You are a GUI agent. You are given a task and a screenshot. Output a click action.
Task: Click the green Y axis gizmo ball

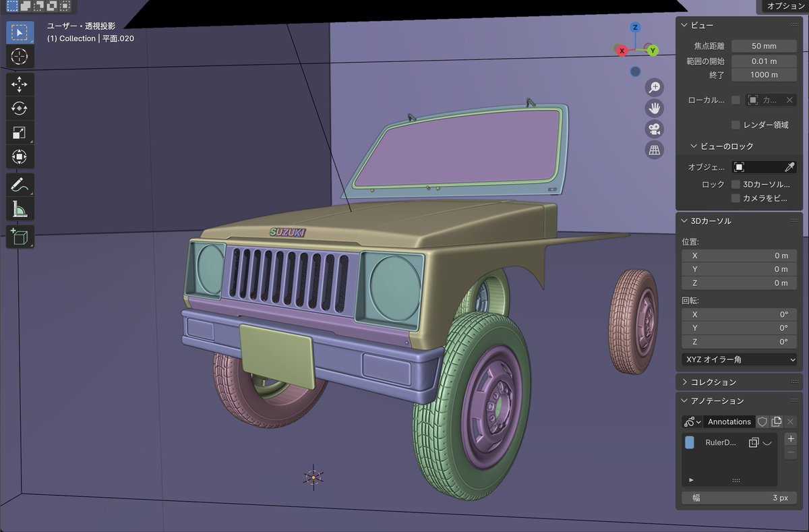coord(653,51)
